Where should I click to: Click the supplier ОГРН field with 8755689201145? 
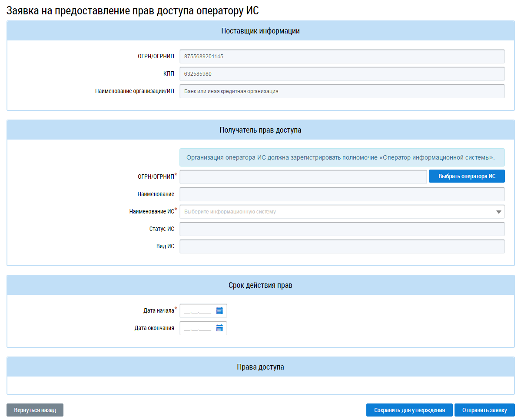point(342,57)
